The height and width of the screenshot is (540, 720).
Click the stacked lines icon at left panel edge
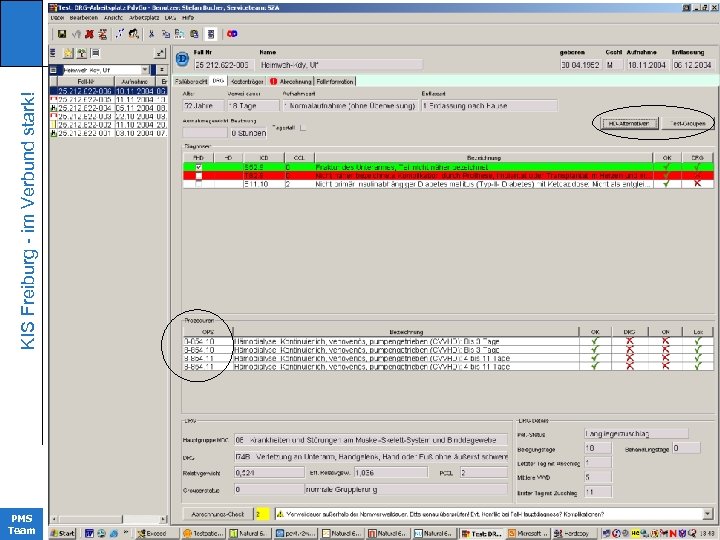coord(53,53)
